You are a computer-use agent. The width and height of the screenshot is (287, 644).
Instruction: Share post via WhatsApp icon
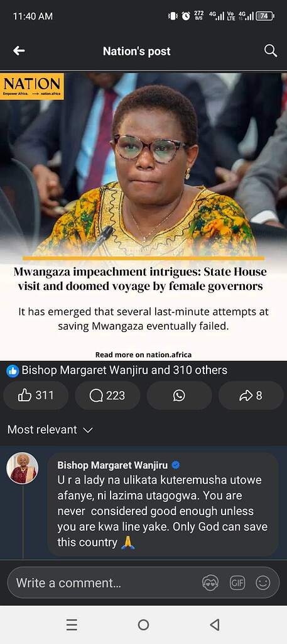click(179, 396)
